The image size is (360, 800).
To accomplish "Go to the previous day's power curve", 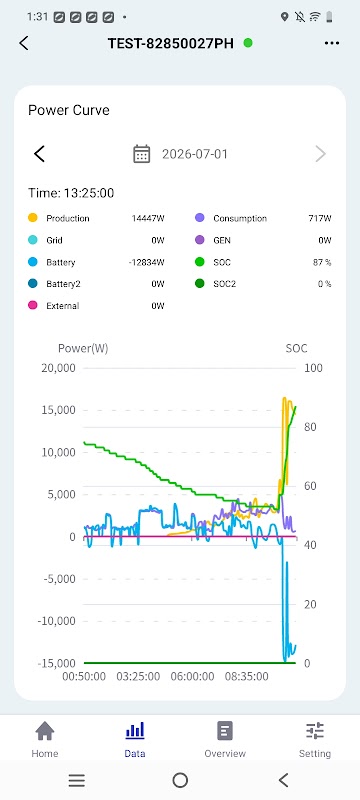I will (39, 154).
